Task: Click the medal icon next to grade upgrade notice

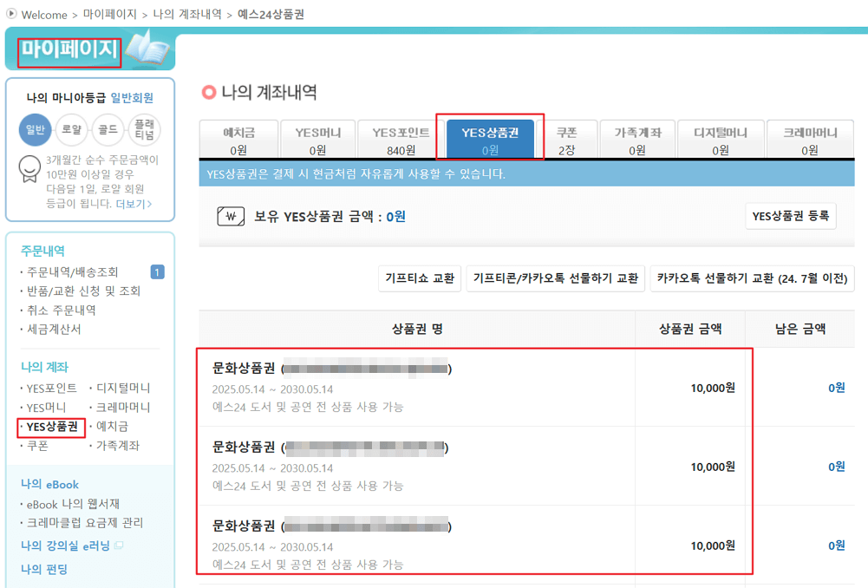Action: click(x=29, y=167)
